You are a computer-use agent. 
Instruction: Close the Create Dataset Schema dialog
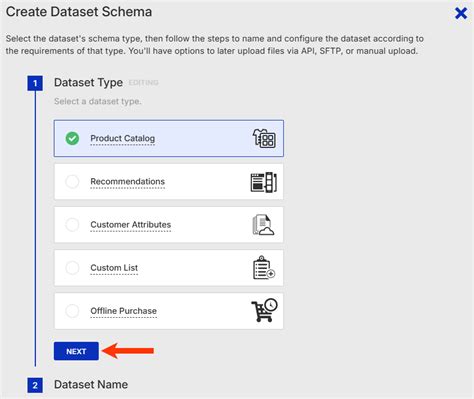coord(461,13)
